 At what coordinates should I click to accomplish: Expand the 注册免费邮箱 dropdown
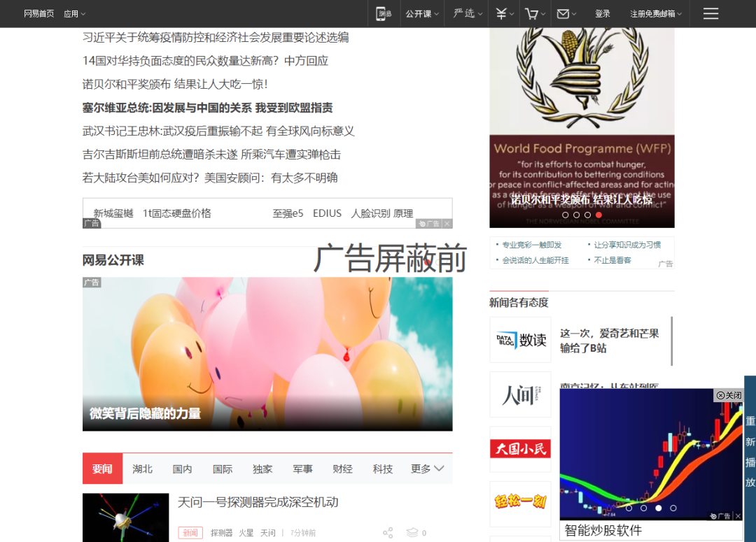click(656, 14)
